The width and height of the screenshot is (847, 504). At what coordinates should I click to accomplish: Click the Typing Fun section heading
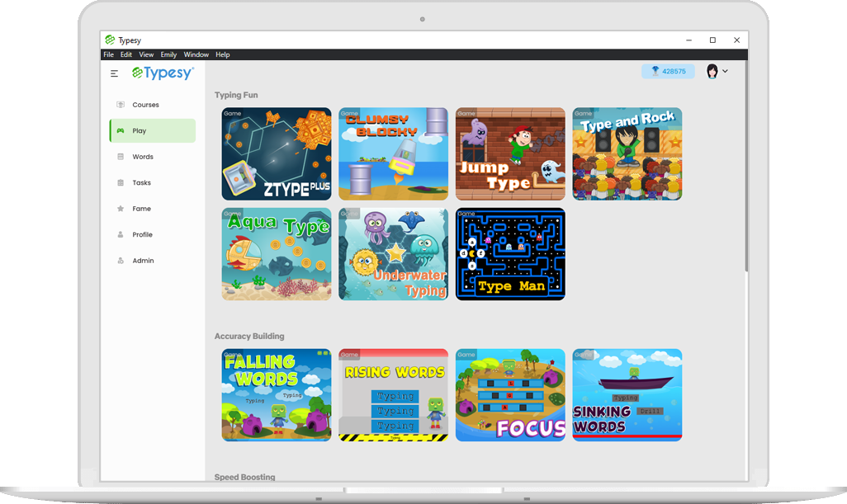point(236,95)
